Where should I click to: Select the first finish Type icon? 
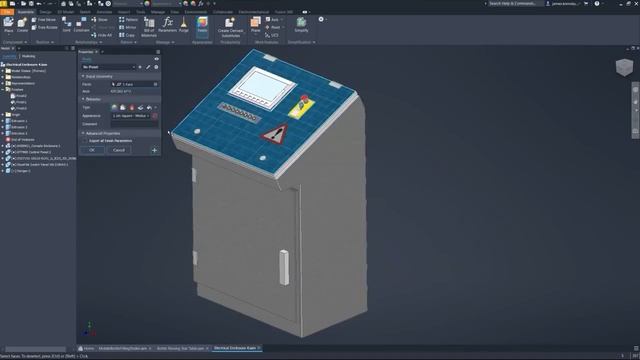114,107
